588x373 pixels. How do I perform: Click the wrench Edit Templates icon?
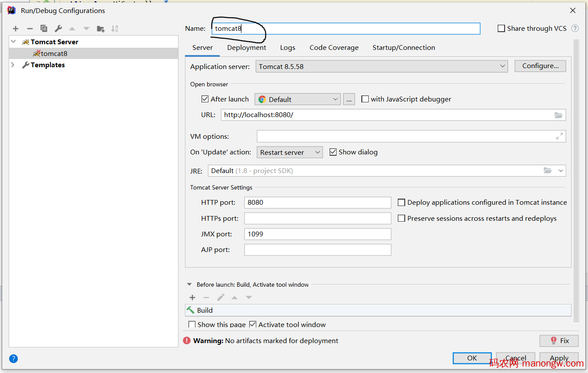coord(58,29)
